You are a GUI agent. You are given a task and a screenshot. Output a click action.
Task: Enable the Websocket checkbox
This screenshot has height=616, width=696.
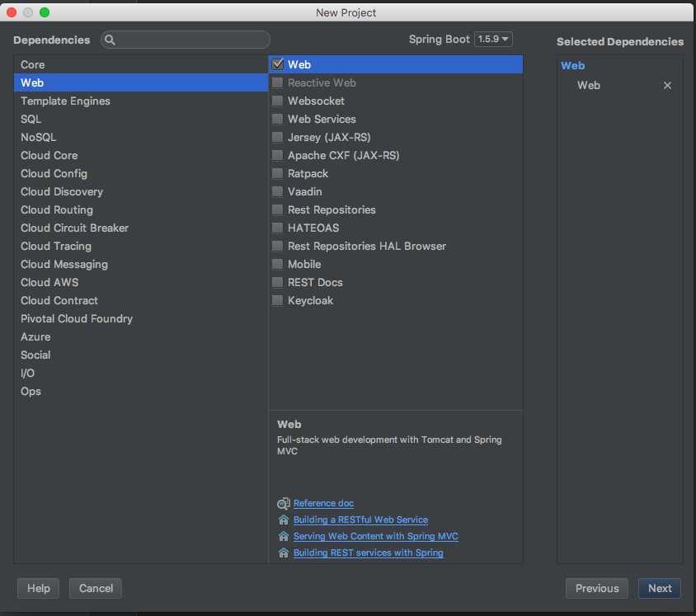click(x=277, y=101)
